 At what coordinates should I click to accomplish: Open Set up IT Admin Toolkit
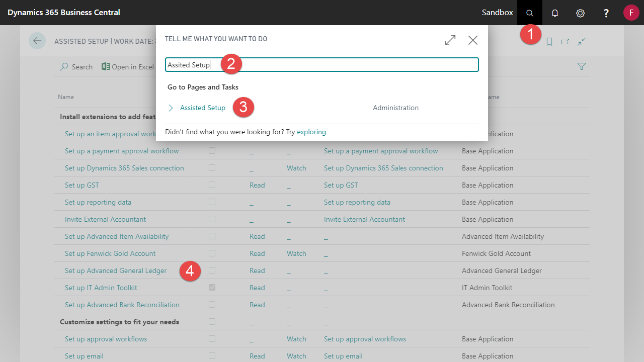coord(101,288)
